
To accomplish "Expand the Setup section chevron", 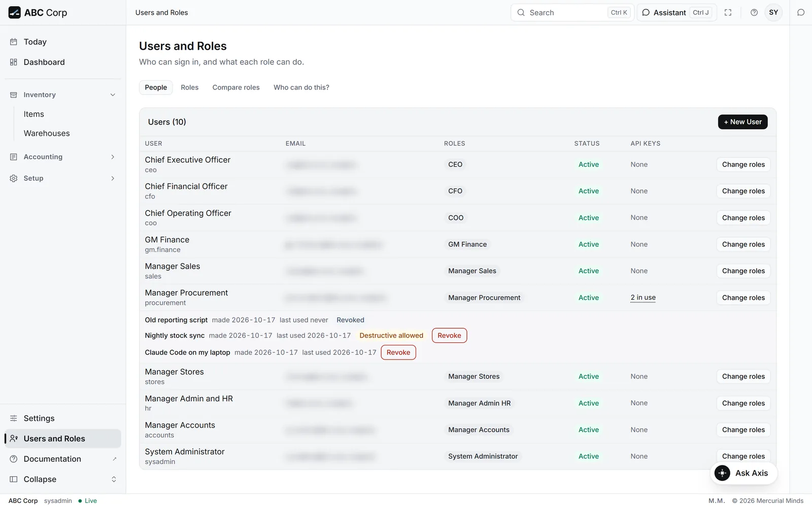I will click(113, 178).
